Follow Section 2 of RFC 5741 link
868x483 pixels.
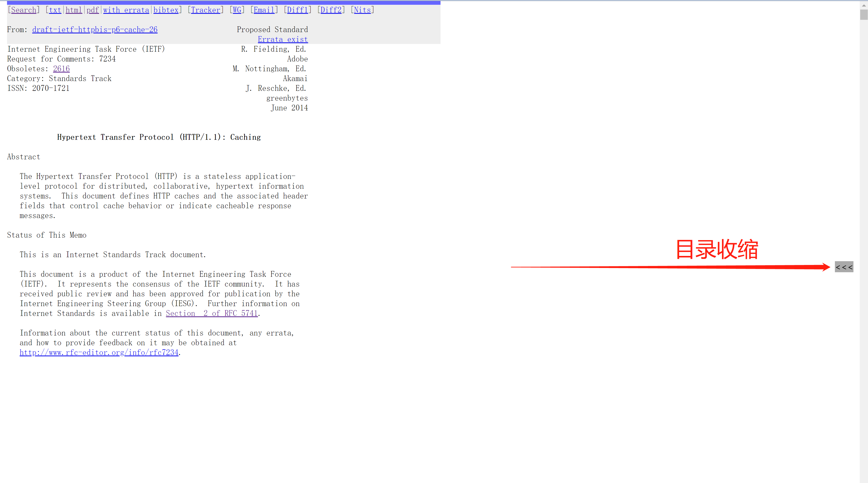pyautogui.click(x=212, y=313)
